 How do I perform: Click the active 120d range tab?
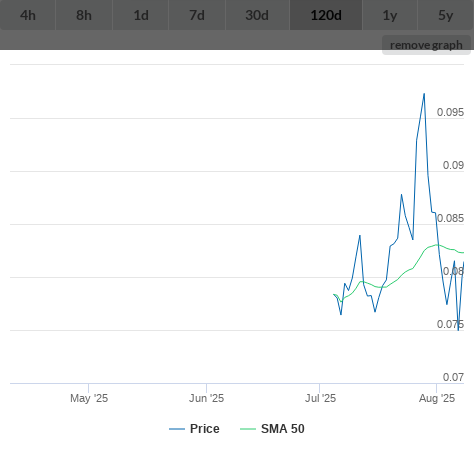coord(326,15)
